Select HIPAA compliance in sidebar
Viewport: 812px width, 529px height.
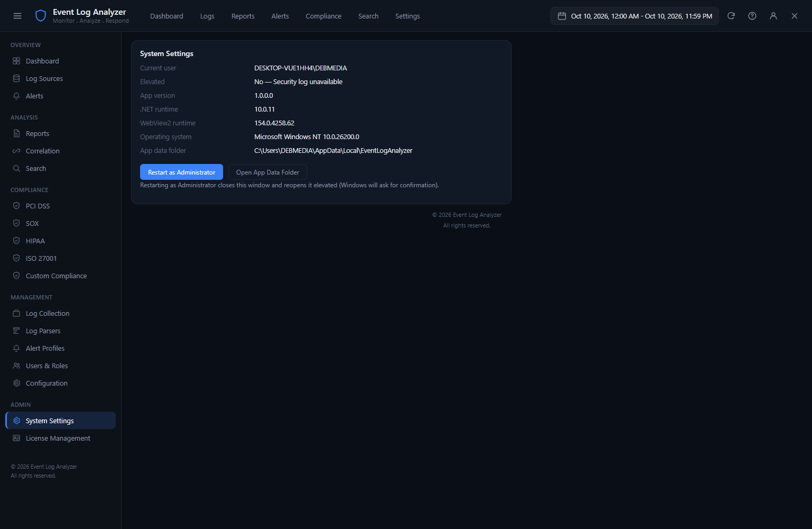60,241
